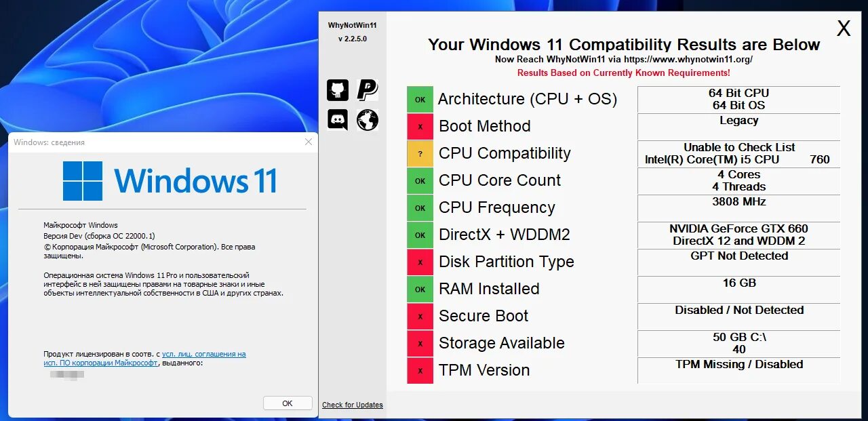Screen dimensions: 868x421
Task: Click the v 2.2.5.0 version text
Action: [x=353, y=39]
